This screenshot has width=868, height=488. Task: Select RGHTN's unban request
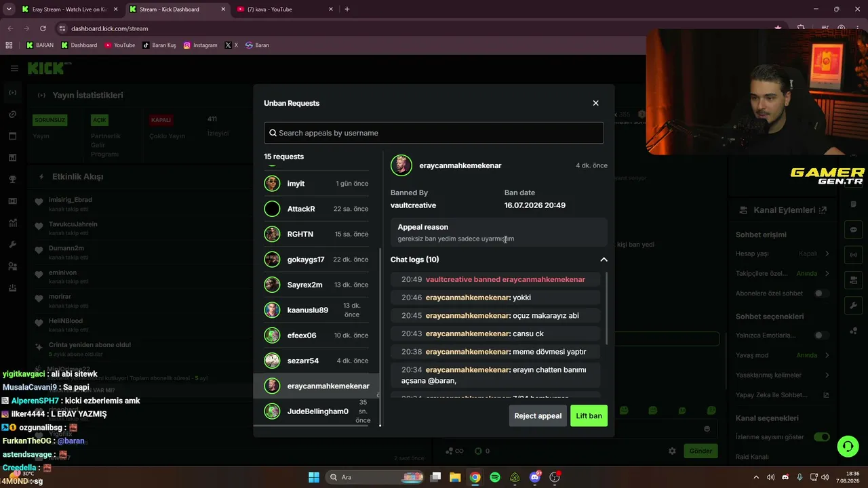[316, 234]
